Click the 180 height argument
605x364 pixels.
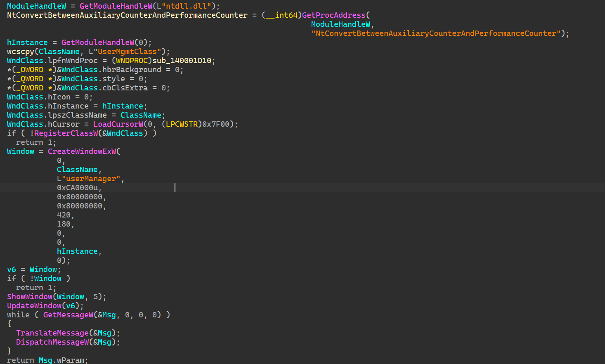(64, 224)
